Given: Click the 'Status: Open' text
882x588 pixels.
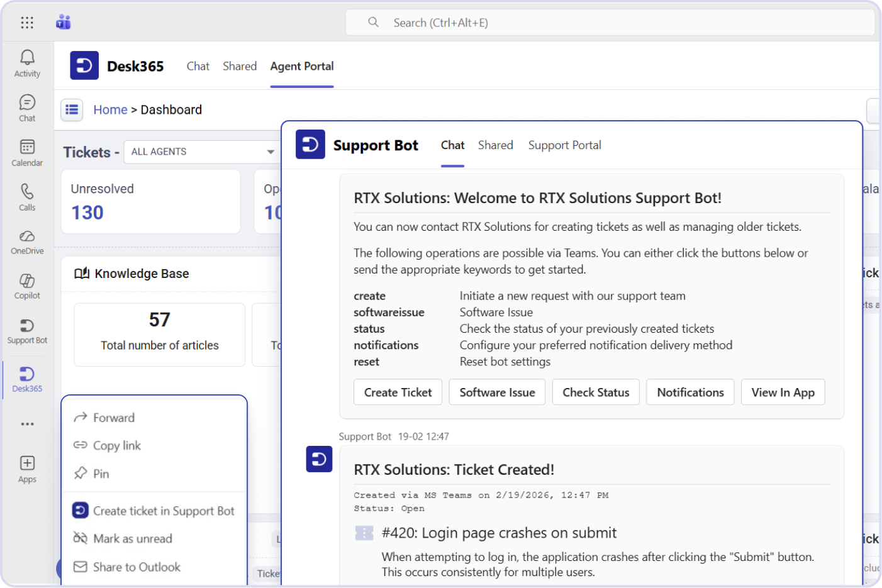Looking at the screenshot, I should tap(389, 509).
